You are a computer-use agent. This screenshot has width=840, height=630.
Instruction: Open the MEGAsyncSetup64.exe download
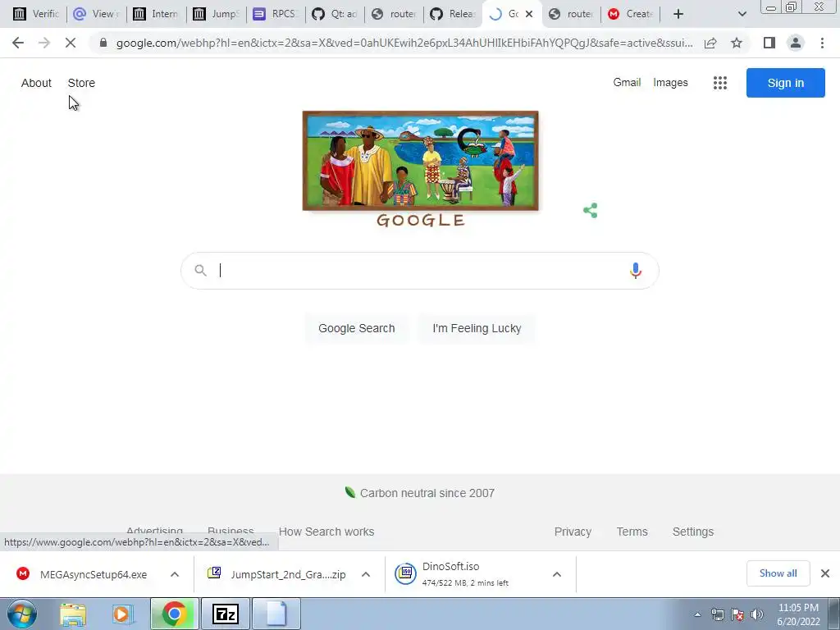(x=94, y=574)
